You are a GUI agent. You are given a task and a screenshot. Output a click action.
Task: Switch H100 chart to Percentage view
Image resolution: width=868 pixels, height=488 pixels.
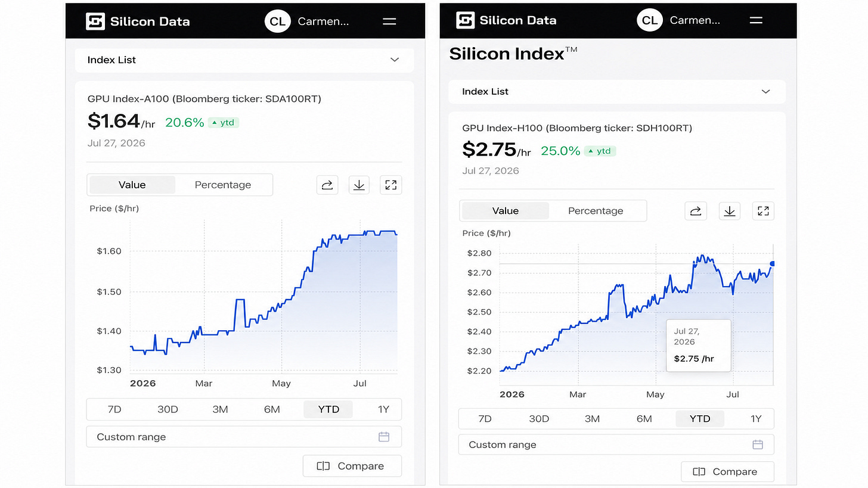[596, 210]
